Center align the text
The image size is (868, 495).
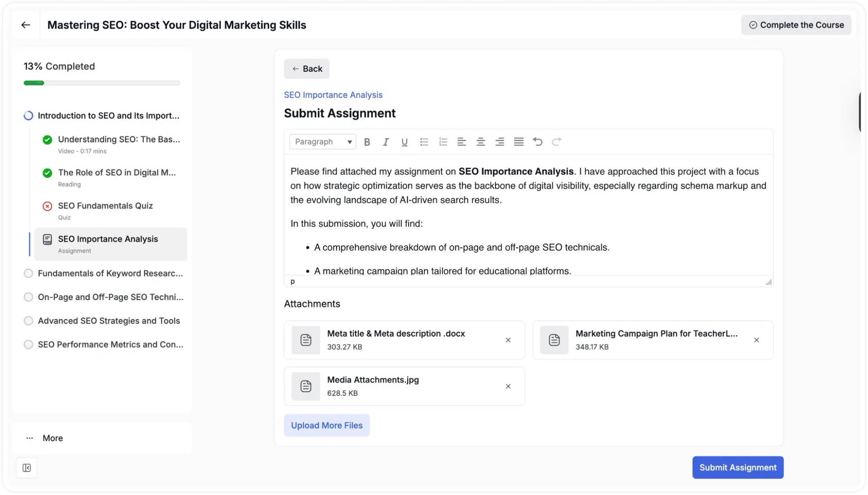481,142
